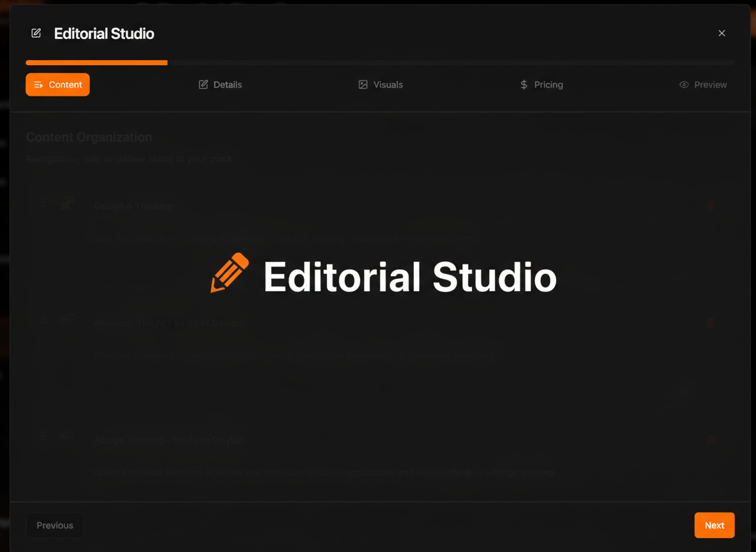756x552 pixels.
Task: Delete the Design Thinking step using its trash icon
Action: (x=711, y=206)
